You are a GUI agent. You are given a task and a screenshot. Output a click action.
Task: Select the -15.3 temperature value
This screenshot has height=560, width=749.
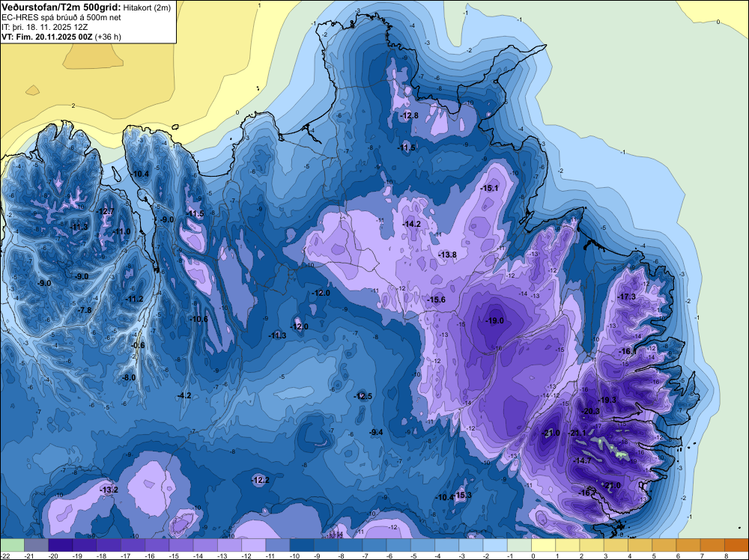pyautogui.click(x=462, y=495)
